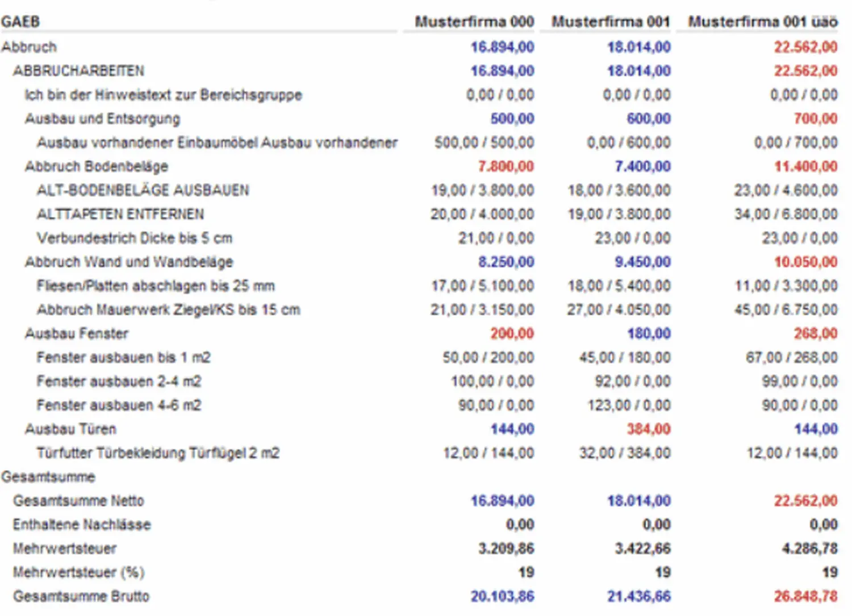
Task: Select the Ausbau Fenster group row
Action: pyautogui.click(x=76, y=333)
